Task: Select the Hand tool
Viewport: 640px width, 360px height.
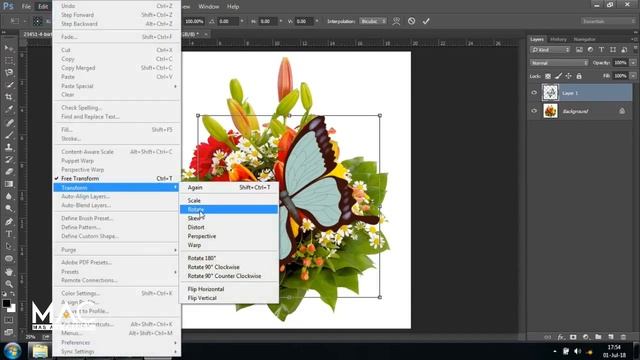Action: pyautogui.click(x=9, y=271)
